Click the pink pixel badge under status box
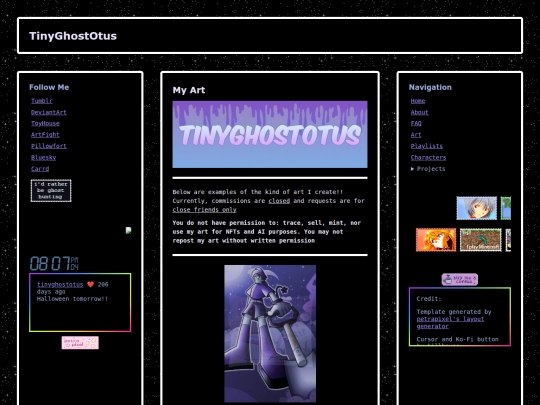Viewport: 540px width, 405px height. [x=80, y=343]
